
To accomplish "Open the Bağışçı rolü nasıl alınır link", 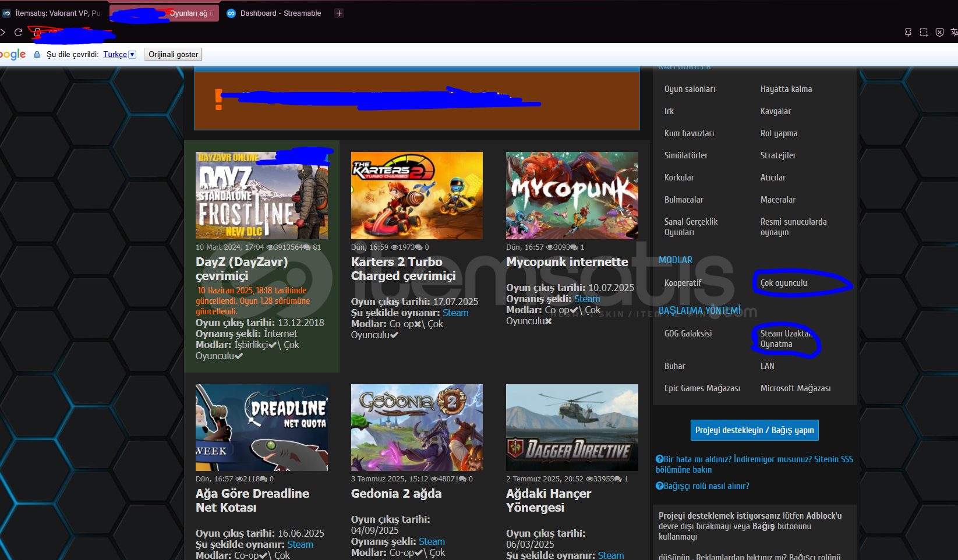I will [706, 486].
